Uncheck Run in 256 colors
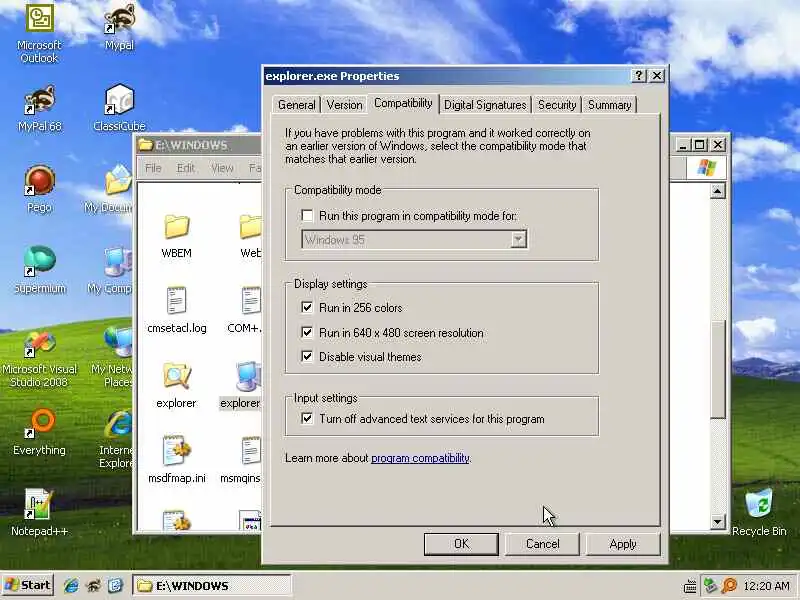The width and height of the screenshot is (800, 600). point(307,307)
